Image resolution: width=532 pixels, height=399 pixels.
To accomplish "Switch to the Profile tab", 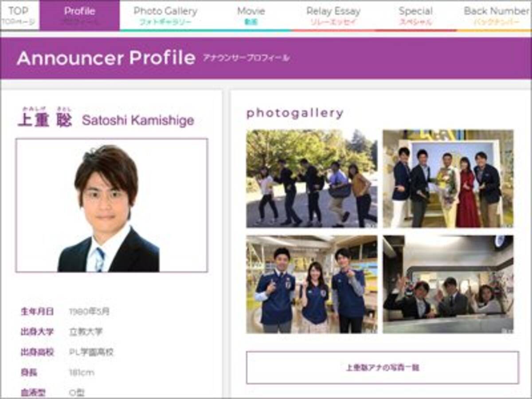I will [79, 13].
